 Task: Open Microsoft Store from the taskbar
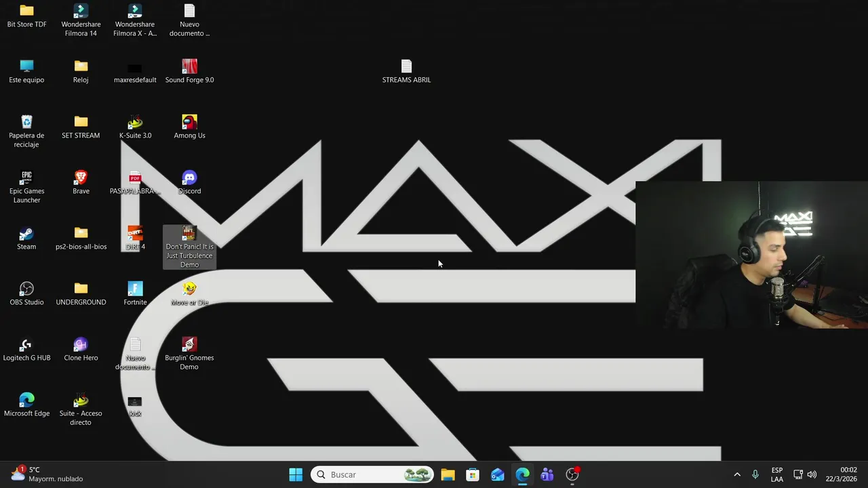click(x=473, y=474)
